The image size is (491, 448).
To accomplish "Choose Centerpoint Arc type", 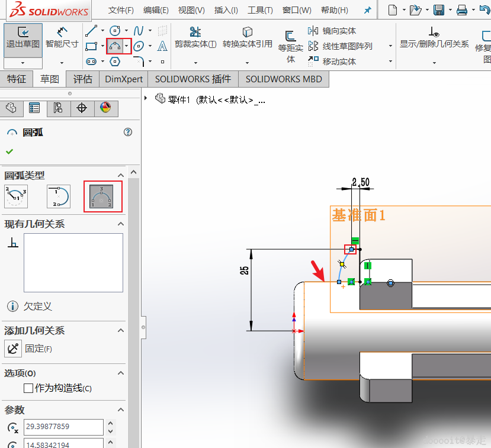I will [16, 196].
